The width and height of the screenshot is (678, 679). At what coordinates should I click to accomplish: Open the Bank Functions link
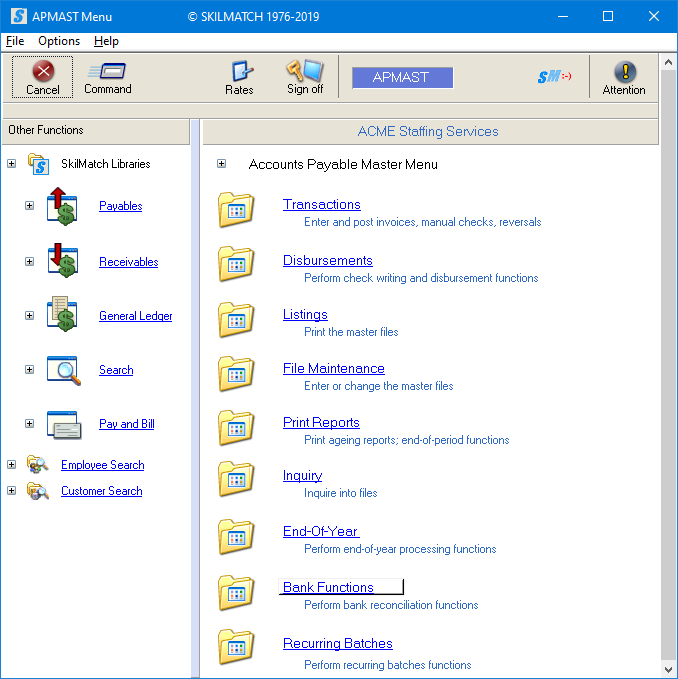point(328,587)
